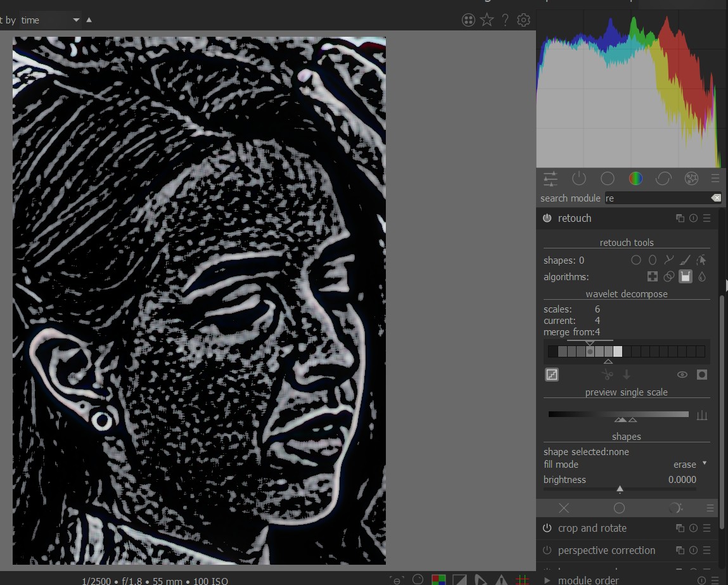Screen dimensions: 728x585
Task: Set blending mask off (X icon)
Action: (564, 508)
